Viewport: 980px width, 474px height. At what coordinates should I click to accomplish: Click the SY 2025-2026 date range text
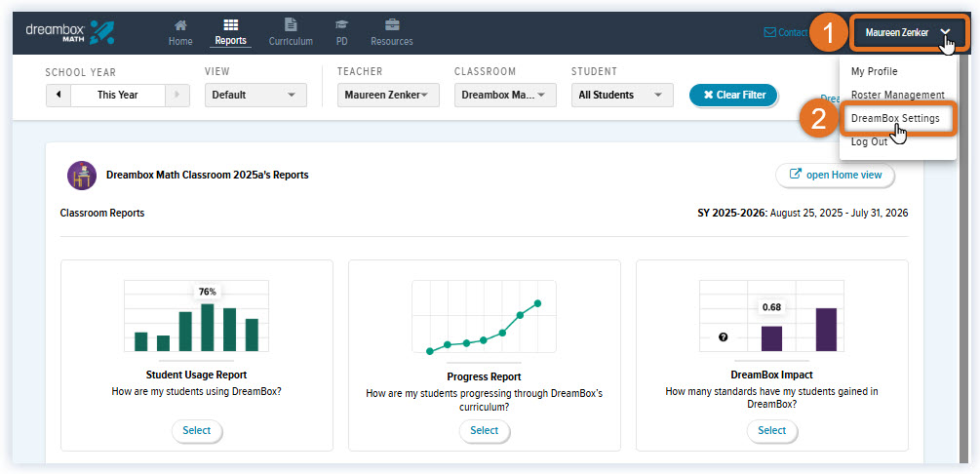point(803,214)
